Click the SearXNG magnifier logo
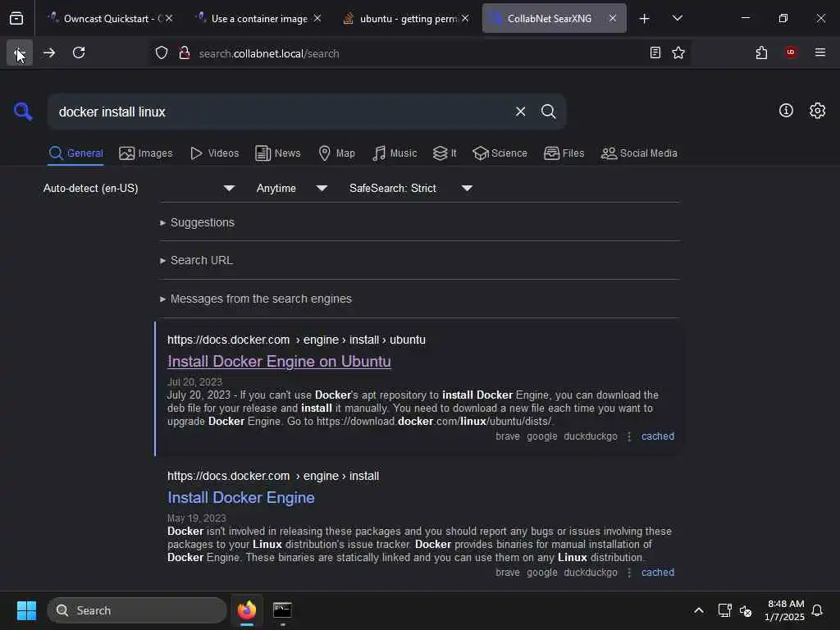840x630 pixels. 23,112
